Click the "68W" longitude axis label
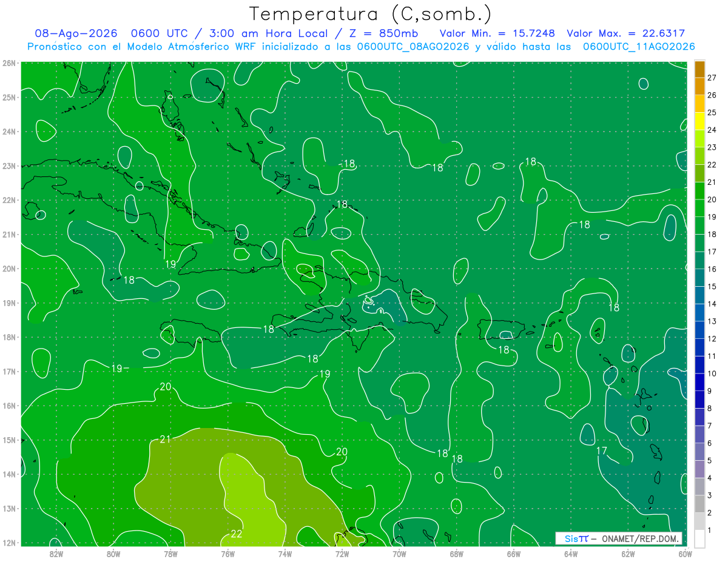This screenshot has width=728, height=562. point(456,554)
